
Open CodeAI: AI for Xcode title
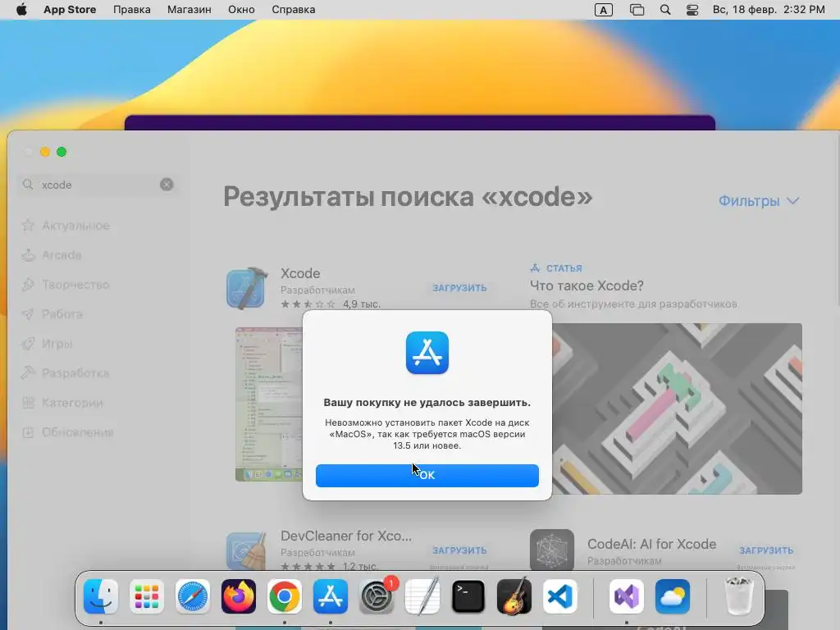click(651, 544)
